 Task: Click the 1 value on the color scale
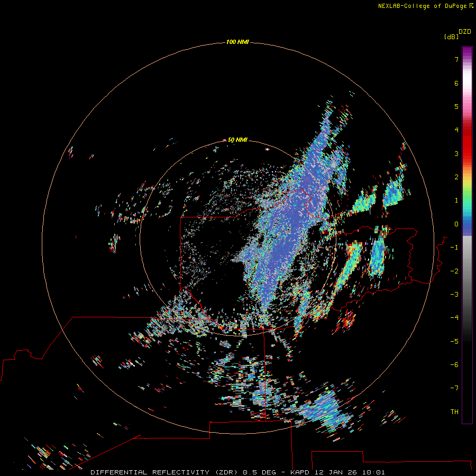(456, 200)
